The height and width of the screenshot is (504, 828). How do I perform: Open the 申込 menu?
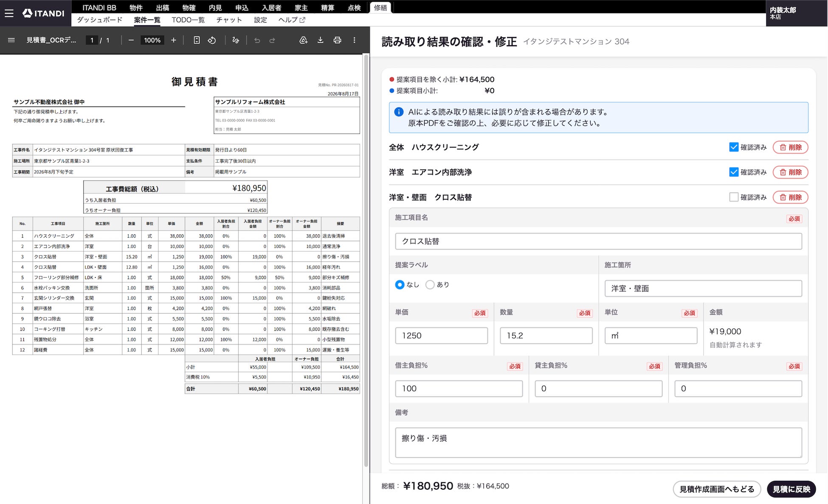click(x=242, y=8)
